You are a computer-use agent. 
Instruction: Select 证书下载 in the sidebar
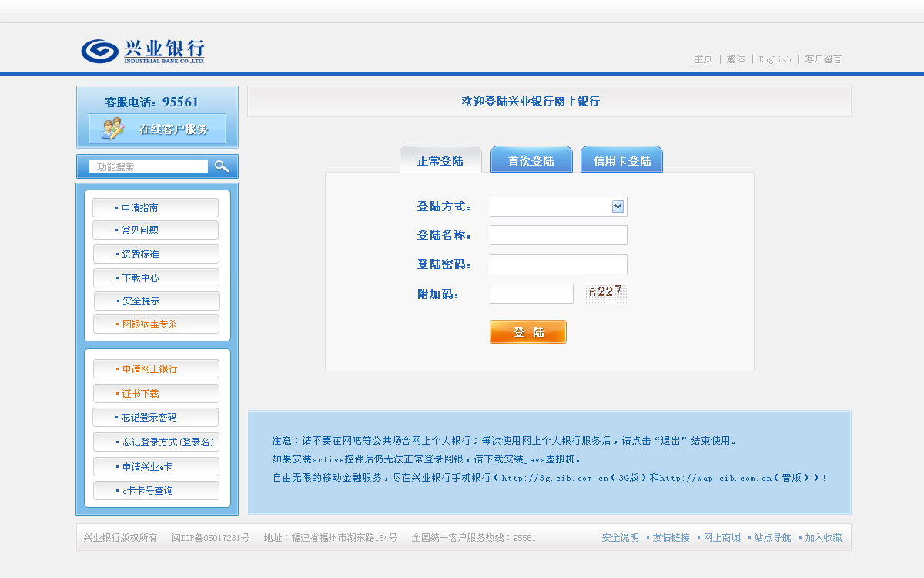click(x=156, y=394)
